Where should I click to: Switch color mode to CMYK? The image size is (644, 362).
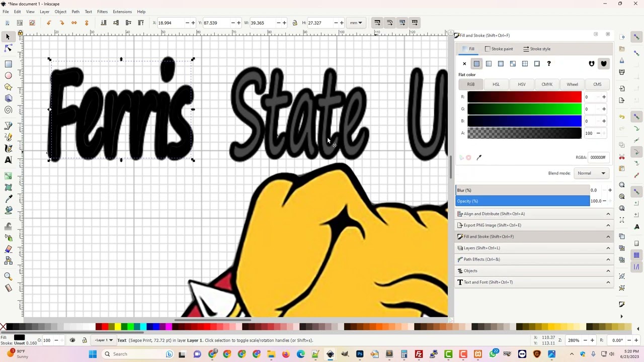point(547,84)
